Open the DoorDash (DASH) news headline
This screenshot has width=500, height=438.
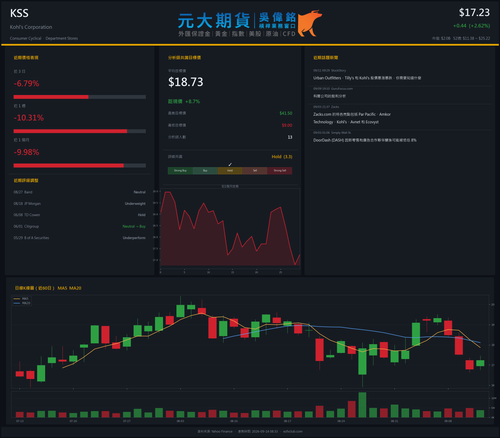pos(365,140)
